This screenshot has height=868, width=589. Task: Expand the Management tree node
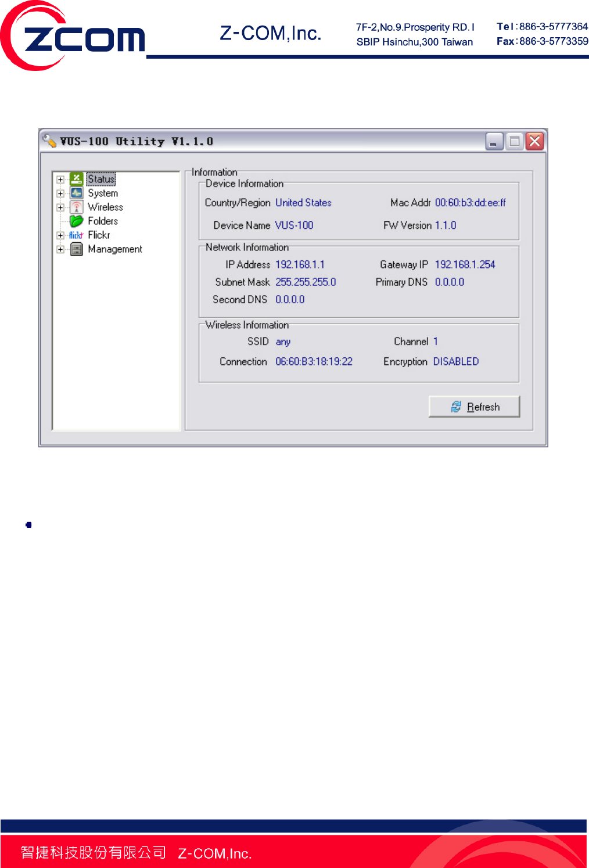point(60,249)
